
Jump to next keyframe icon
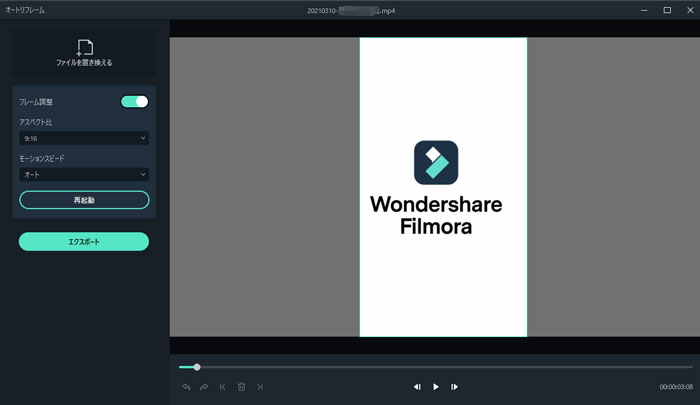260,387
